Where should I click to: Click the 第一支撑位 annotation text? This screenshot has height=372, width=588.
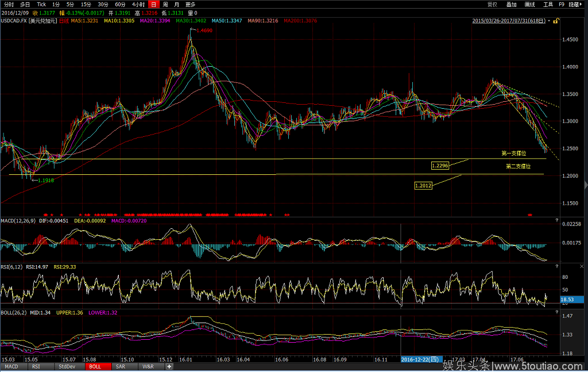[514, 153]
